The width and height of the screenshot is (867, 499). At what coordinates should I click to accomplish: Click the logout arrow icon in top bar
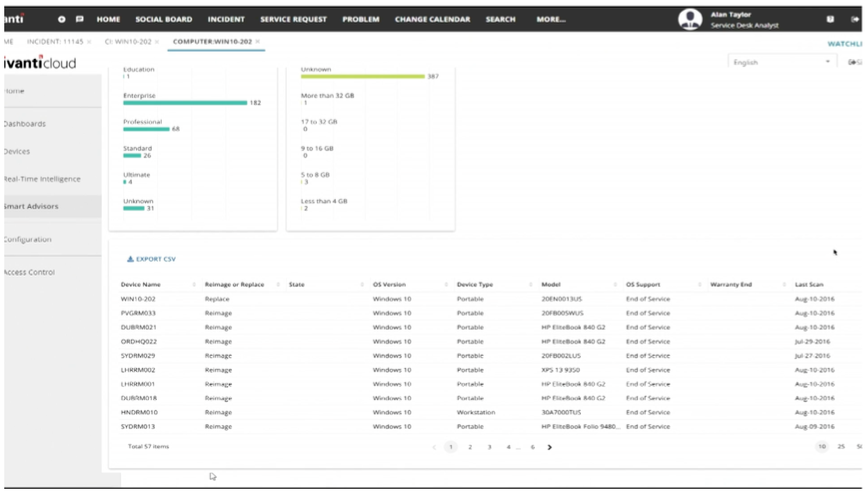855,19
